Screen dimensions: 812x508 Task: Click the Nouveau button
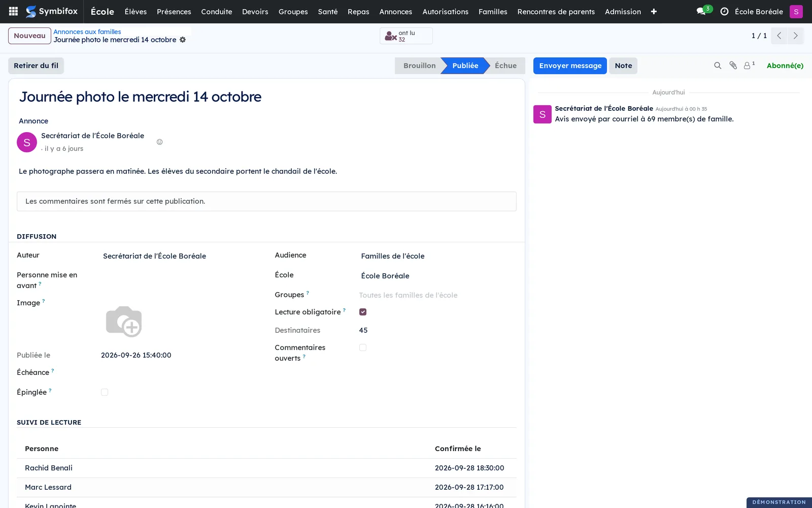click(29, 36)
